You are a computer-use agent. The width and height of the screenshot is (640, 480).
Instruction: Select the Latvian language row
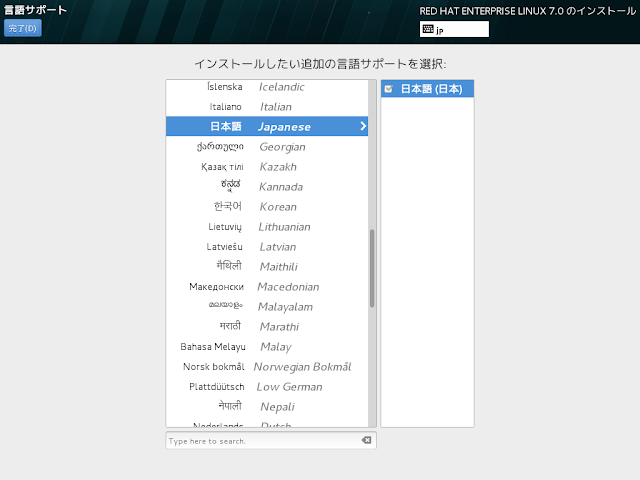coord(267,247)
